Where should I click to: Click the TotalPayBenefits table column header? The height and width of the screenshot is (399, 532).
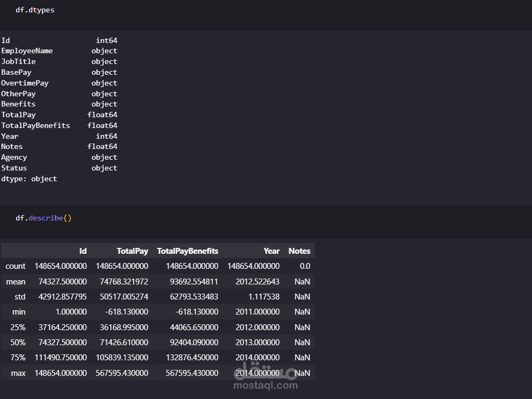[188, 251]
